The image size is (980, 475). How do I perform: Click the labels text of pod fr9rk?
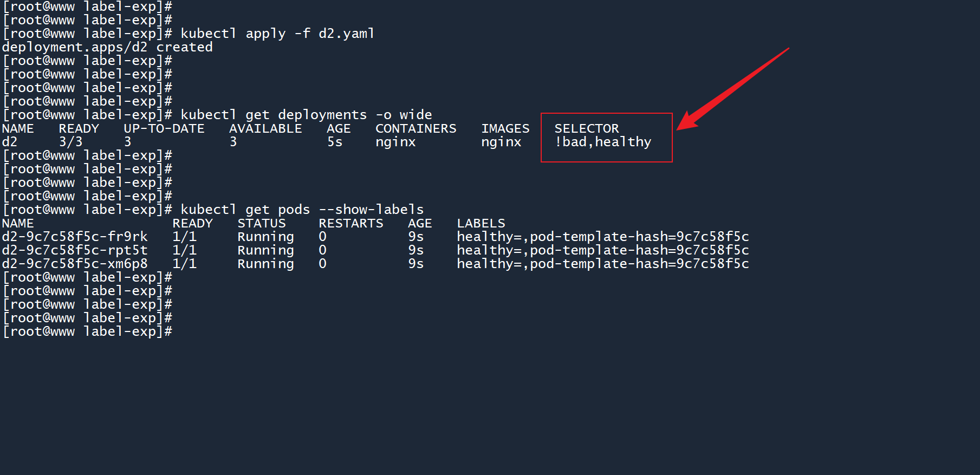[603, 237]
